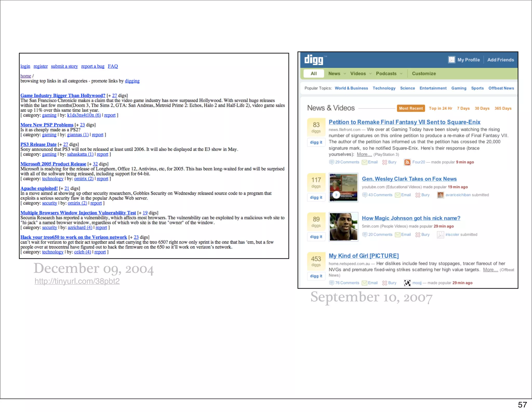Click Bury icon on My Kind of Girl

384,283
